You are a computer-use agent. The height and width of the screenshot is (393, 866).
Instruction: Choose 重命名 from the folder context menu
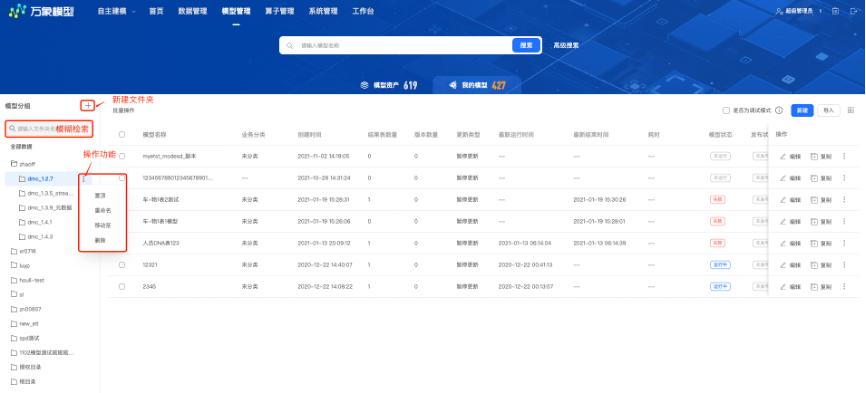103,210
